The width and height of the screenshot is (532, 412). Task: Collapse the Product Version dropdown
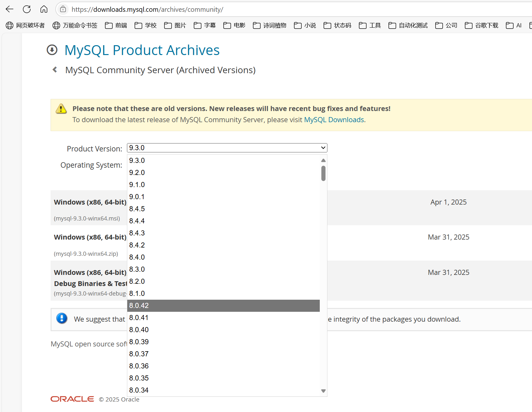click(x=227, y=148)
